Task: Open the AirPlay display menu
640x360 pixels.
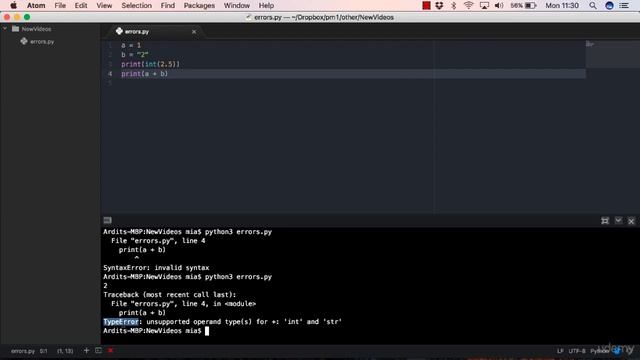Action: tap(484, 5)
